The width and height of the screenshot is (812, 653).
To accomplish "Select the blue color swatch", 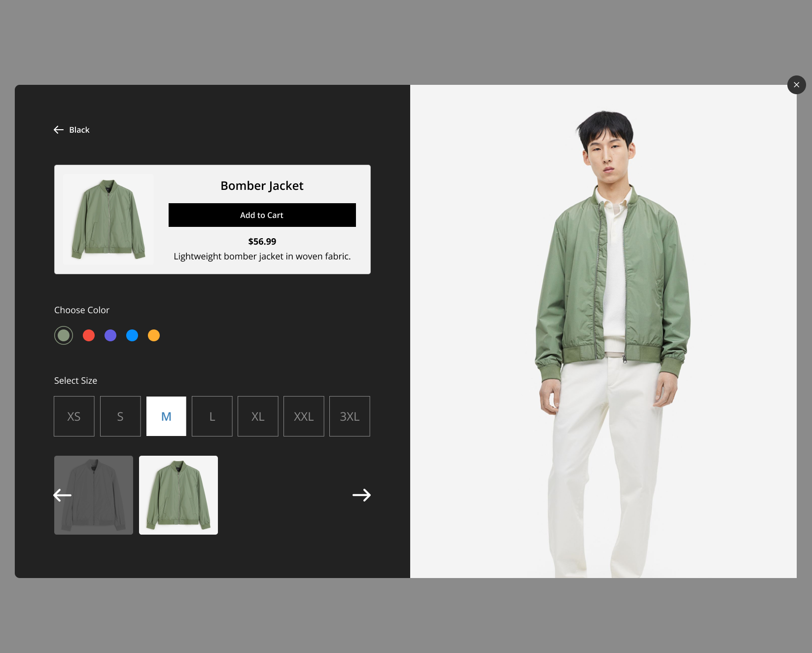I will [x=132, y=335].
